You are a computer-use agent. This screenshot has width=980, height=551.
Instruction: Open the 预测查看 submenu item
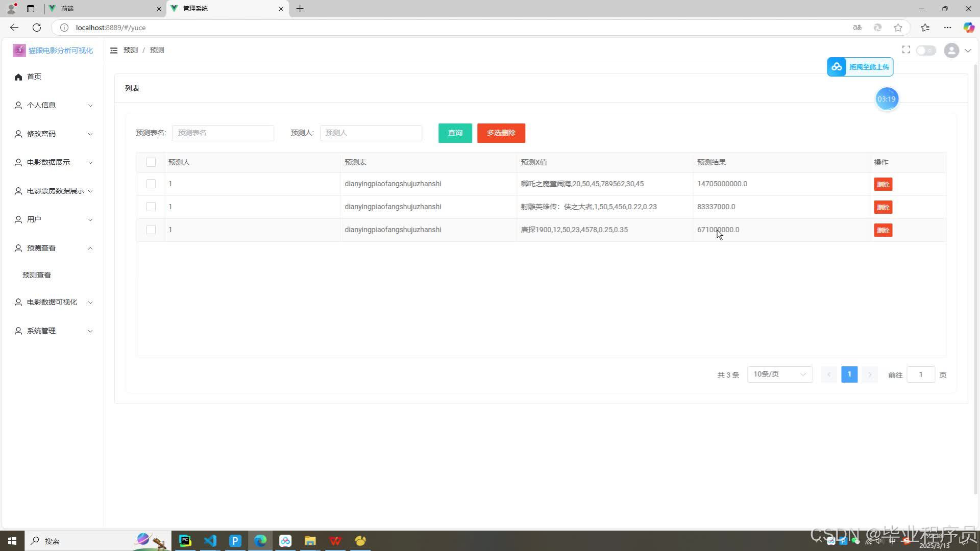pos(37,275)
